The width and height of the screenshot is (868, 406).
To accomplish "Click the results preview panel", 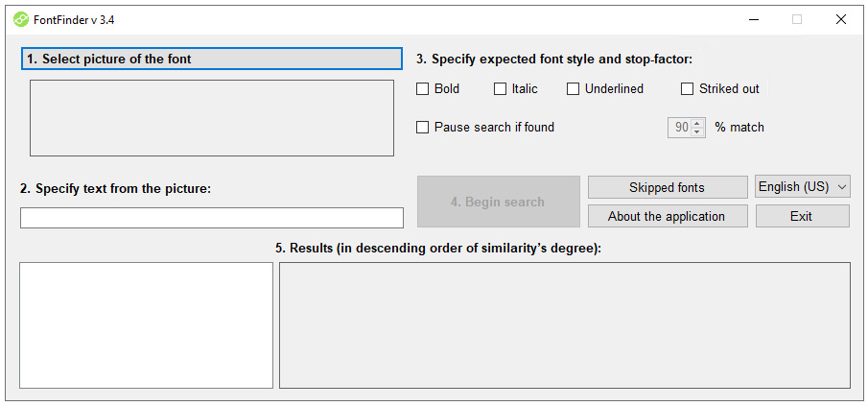I will (x=565, y=325).
